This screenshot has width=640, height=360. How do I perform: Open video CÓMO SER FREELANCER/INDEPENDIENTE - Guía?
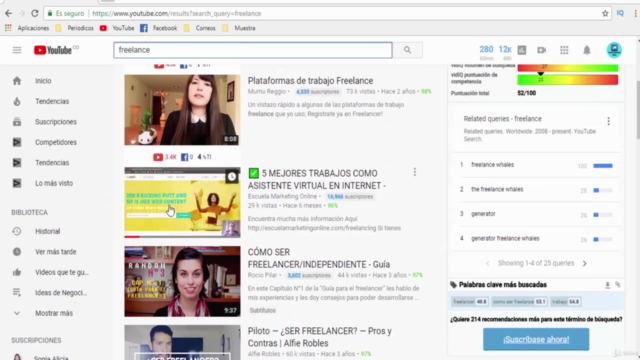tap(319, 258)
